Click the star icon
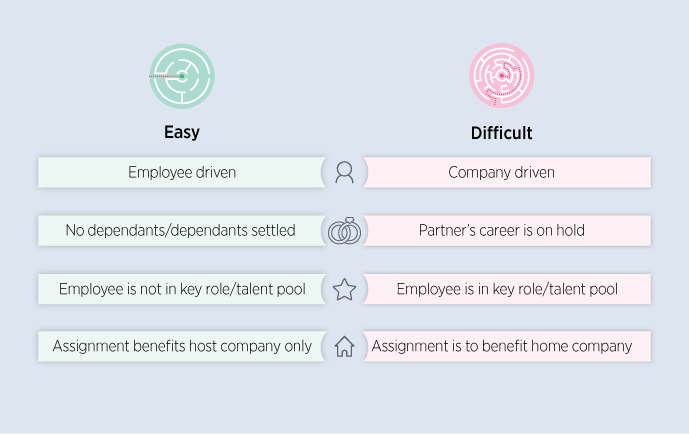 344,289
